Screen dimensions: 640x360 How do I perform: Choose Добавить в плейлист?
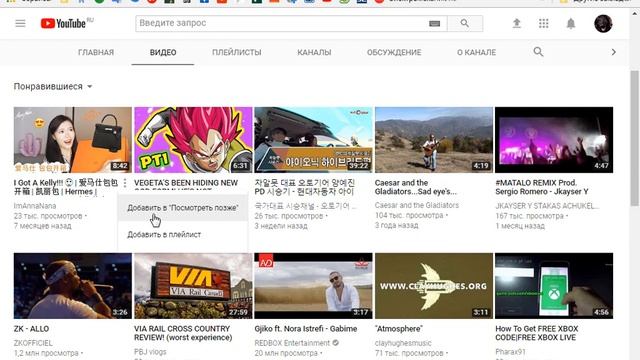[x=164, y=235]
